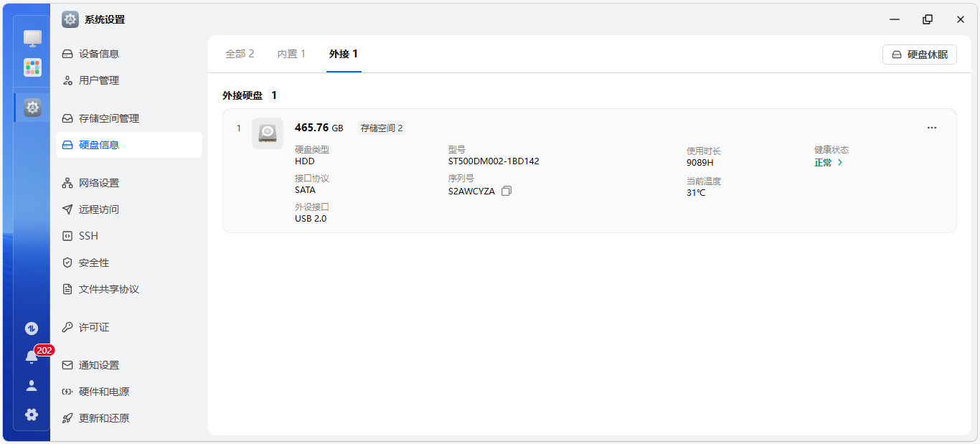Click the HDD disk type value

click(305, 161)
